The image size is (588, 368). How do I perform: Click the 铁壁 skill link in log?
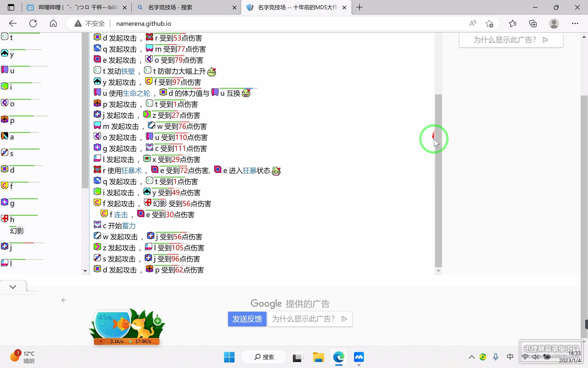coord(128,71)
